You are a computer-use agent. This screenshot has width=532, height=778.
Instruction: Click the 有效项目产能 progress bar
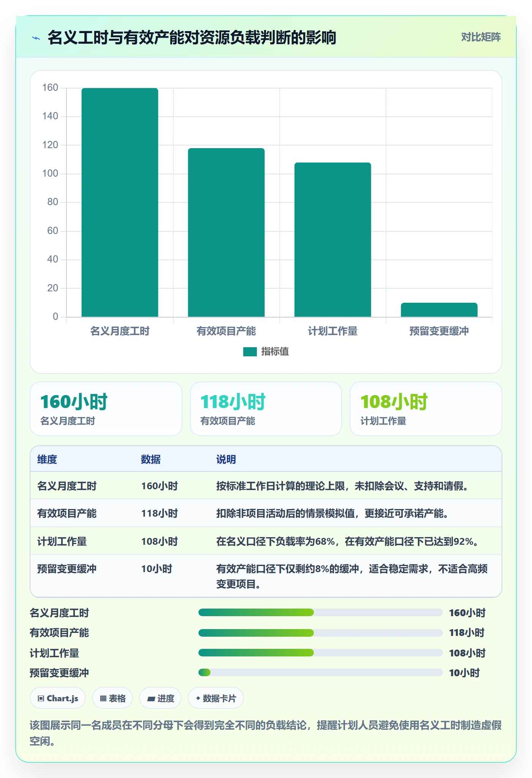click(321, 633)
